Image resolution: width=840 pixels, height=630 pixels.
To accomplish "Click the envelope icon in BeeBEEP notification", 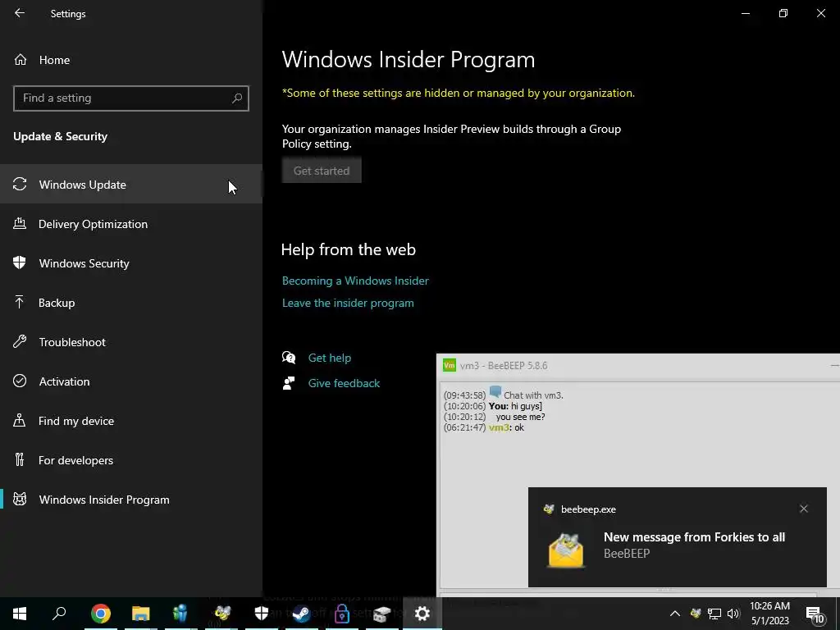I will click(x=566, y=550).
